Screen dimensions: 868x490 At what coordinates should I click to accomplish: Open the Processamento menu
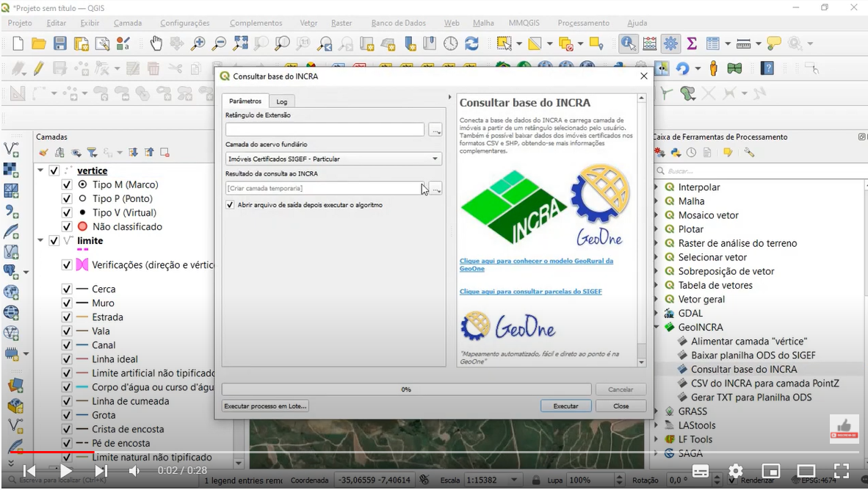point(584,23)
